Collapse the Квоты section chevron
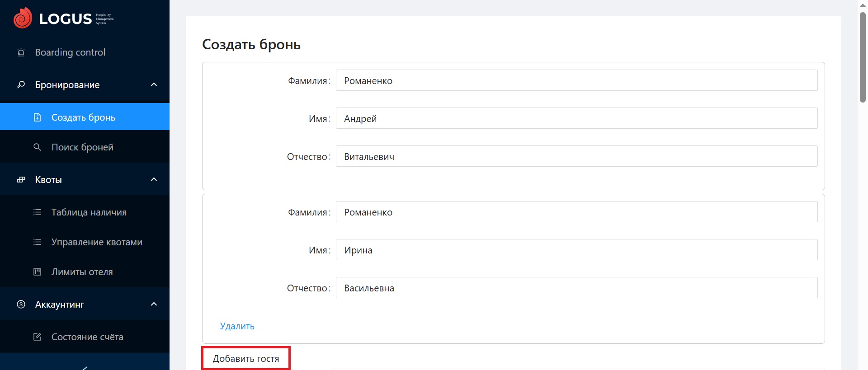Screen dimensions: 868x370 point(154,180)
